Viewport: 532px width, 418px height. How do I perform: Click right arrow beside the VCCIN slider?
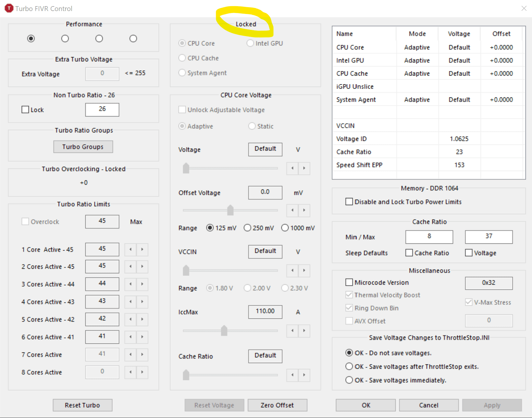click(x=304, y=270)
